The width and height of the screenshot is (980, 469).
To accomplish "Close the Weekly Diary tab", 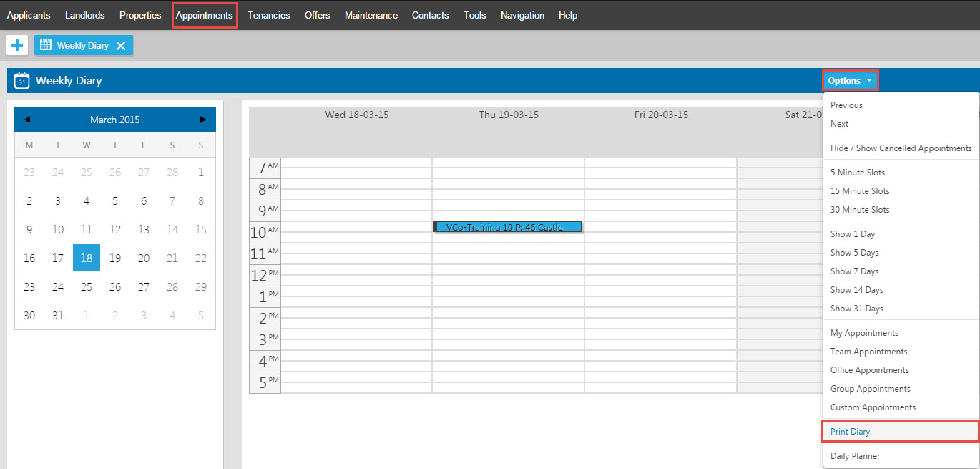I will pos(121,46).
